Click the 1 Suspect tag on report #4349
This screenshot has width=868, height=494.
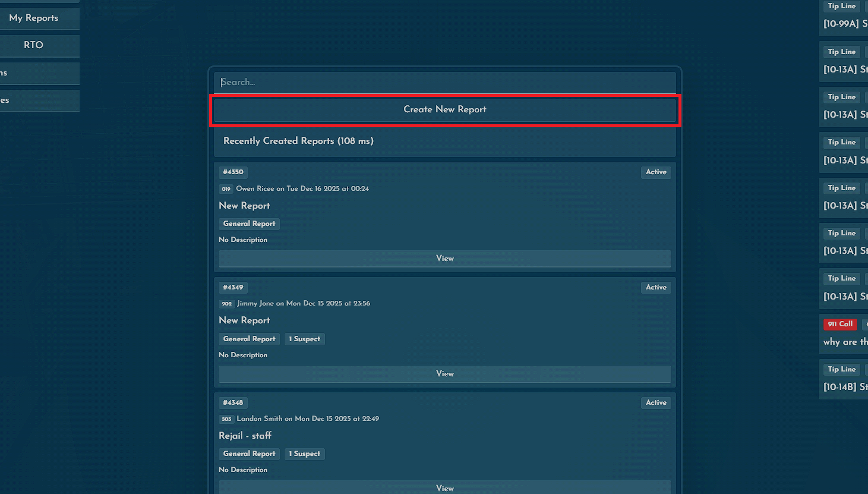(x=304, y=339)
